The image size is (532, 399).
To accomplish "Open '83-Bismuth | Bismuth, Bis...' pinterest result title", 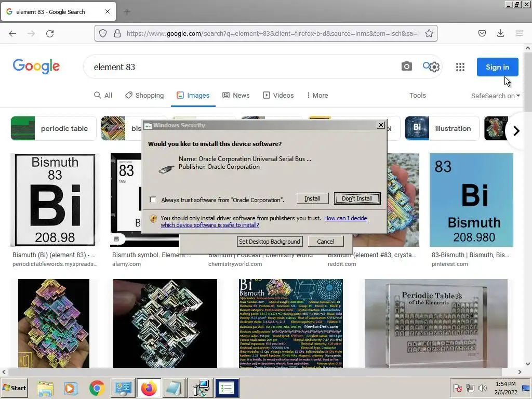I will [x=470, y=255].
